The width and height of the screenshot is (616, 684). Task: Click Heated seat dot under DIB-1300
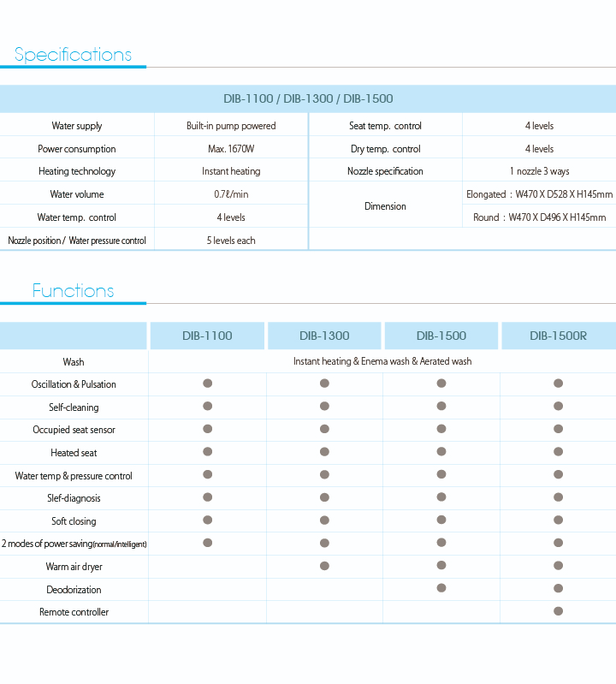click(x=324, y=451)
